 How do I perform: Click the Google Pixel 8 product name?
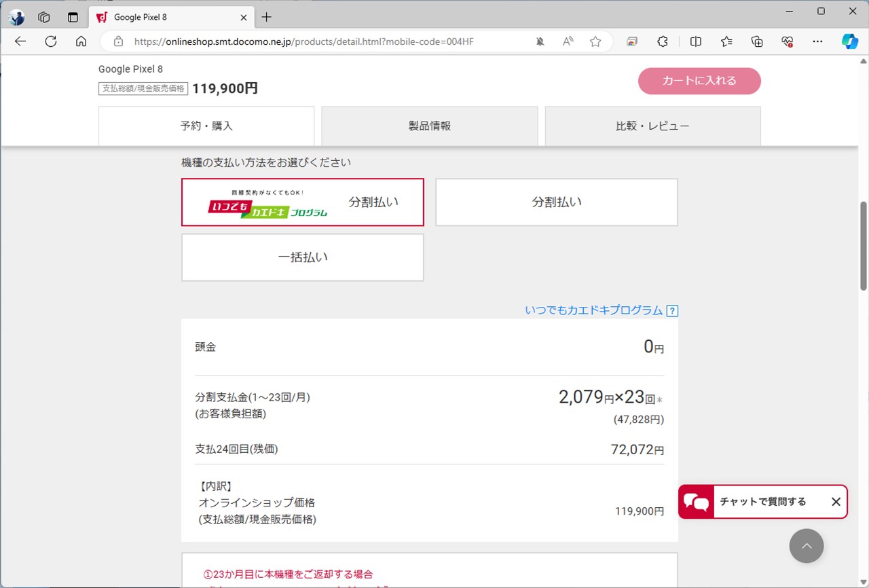click(x=130, y=69)
